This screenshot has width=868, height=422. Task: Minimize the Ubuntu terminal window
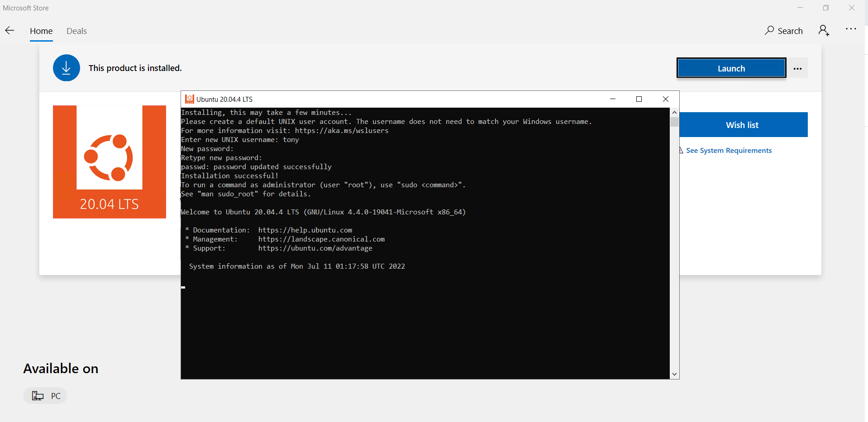point(613,99)
